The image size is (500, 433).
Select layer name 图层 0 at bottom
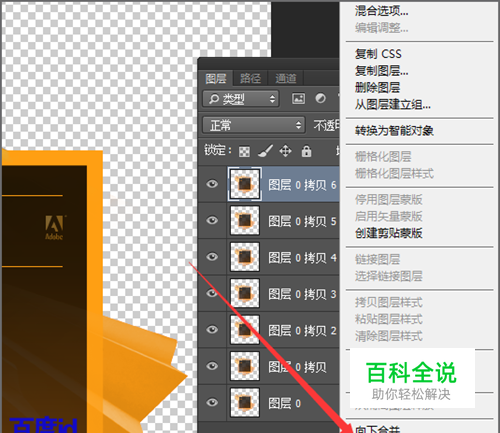point(285,403)
